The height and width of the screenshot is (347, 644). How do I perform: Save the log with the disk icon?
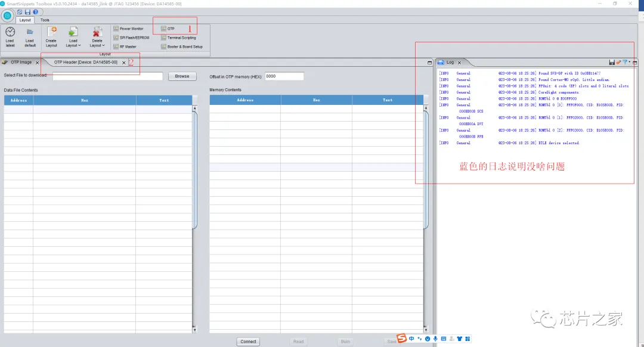pos(612,63)
